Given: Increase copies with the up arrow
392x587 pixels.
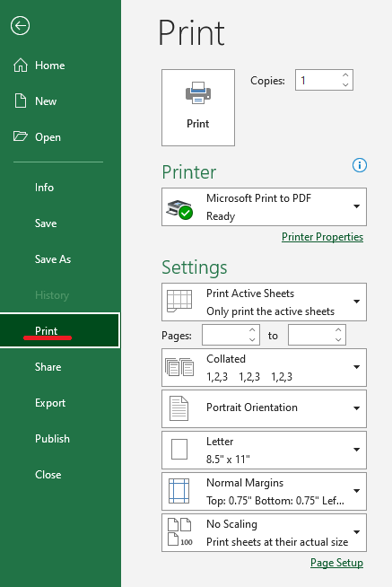Looking at the screenshot, I should [x=345, y=75].
